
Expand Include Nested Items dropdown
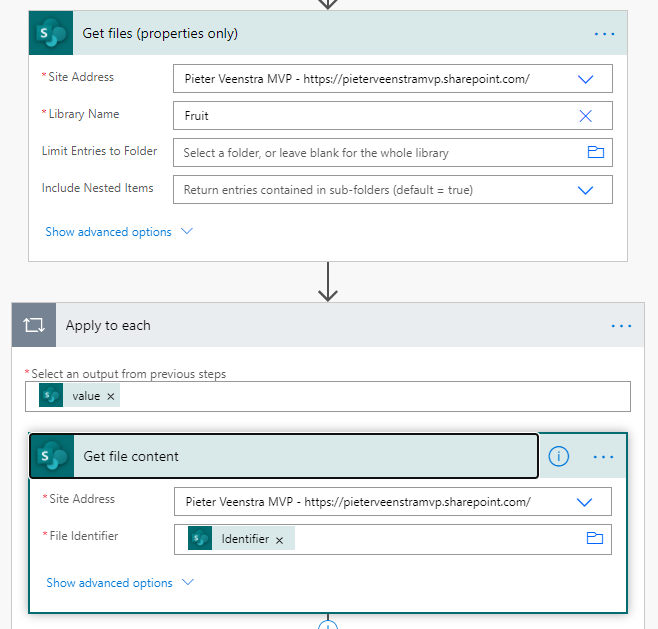click(x=585, y=190)
